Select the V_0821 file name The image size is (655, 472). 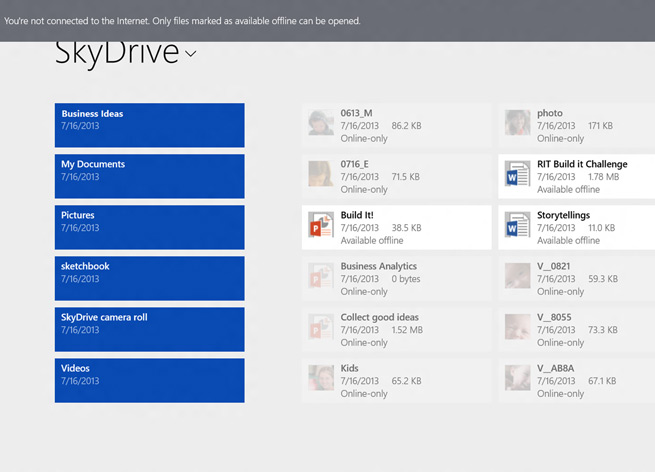(553, 266)
